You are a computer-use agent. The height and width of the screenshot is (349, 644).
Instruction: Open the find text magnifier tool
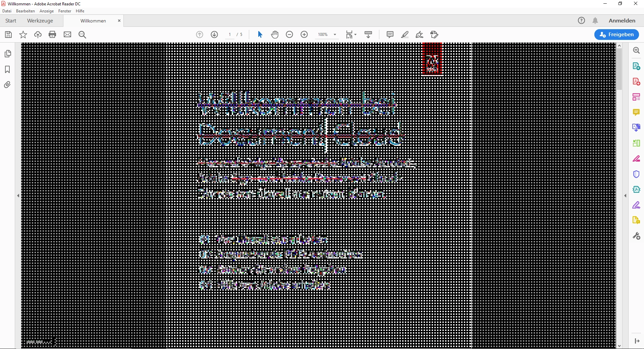[82, 35]
